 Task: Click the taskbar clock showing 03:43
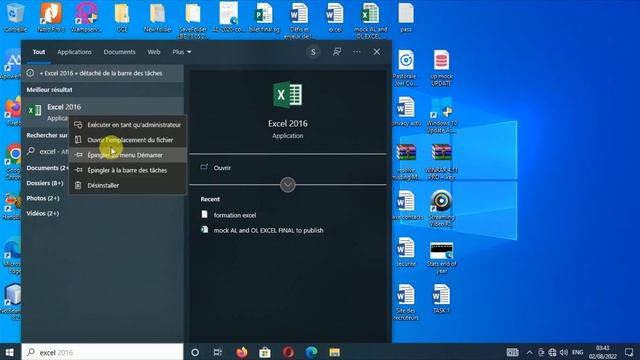(602, 352)
